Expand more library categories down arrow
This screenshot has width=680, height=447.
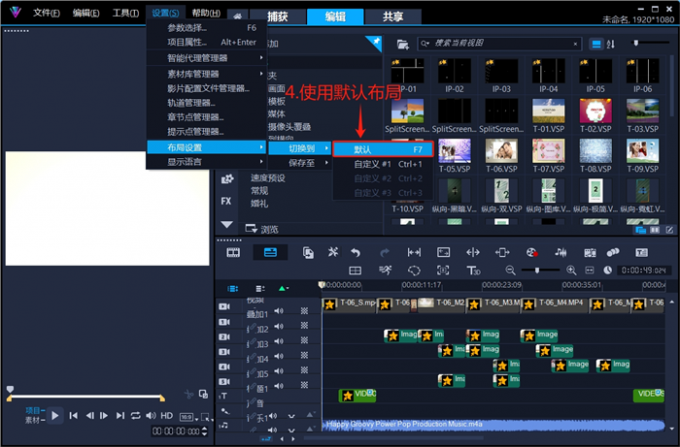[226, 225]
